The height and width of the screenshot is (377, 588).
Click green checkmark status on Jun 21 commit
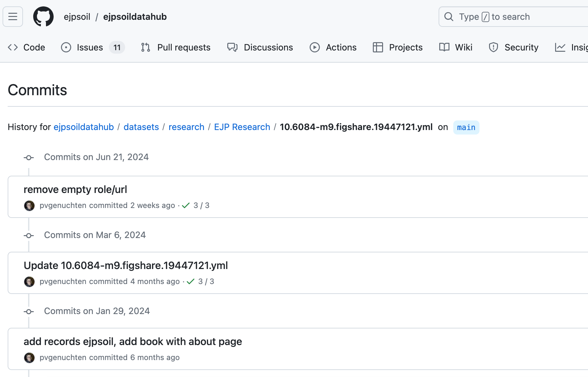point(186,205)
